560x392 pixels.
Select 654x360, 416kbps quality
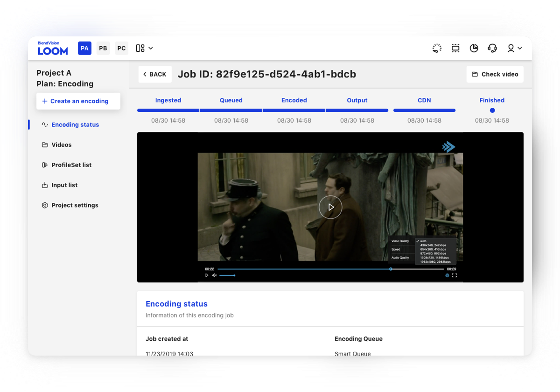[433, 250]
